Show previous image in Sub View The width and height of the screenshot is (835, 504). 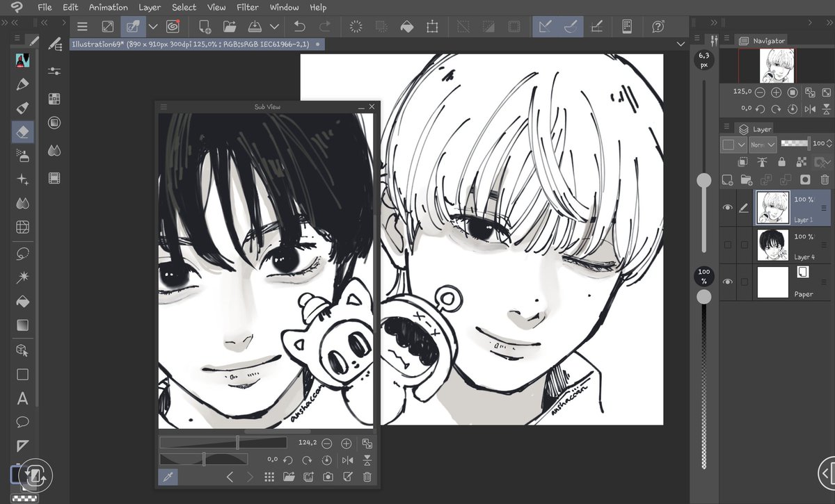(x=230, y=477)
